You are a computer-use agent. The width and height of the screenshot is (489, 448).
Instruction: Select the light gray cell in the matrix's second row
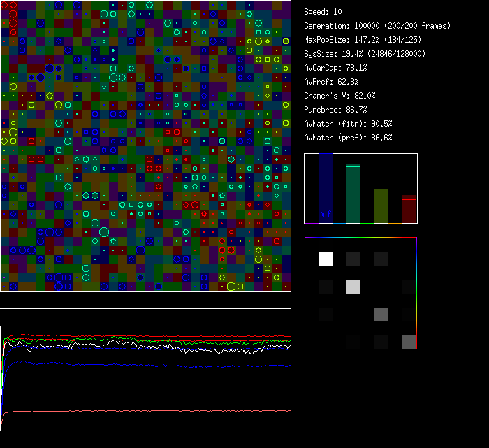click(353, 286)
